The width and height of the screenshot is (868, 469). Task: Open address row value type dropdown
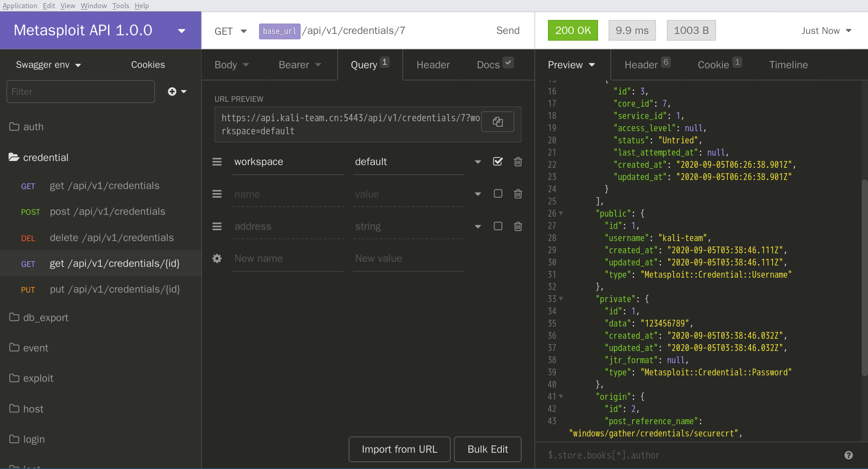click(x=478, y=227)
